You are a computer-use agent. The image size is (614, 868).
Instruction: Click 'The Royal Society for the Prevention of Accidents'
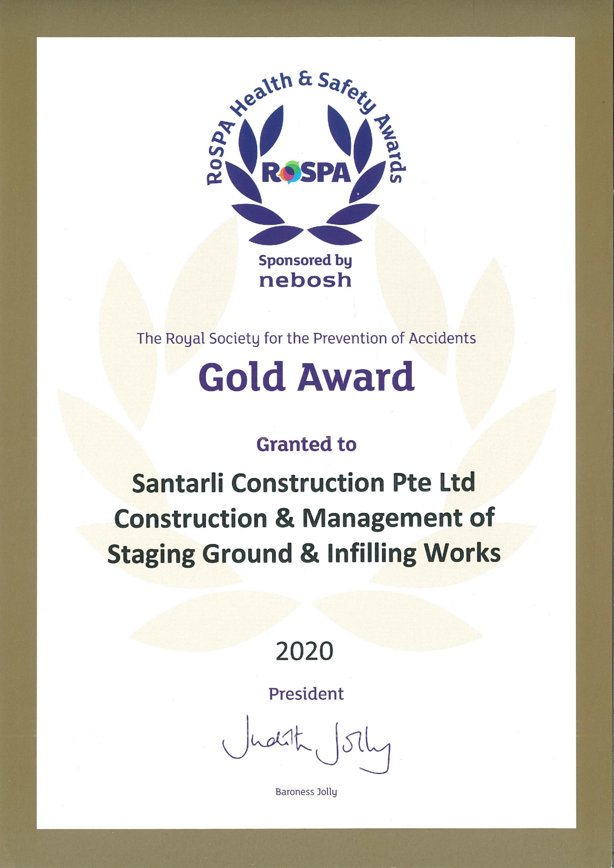coord(307,338)
